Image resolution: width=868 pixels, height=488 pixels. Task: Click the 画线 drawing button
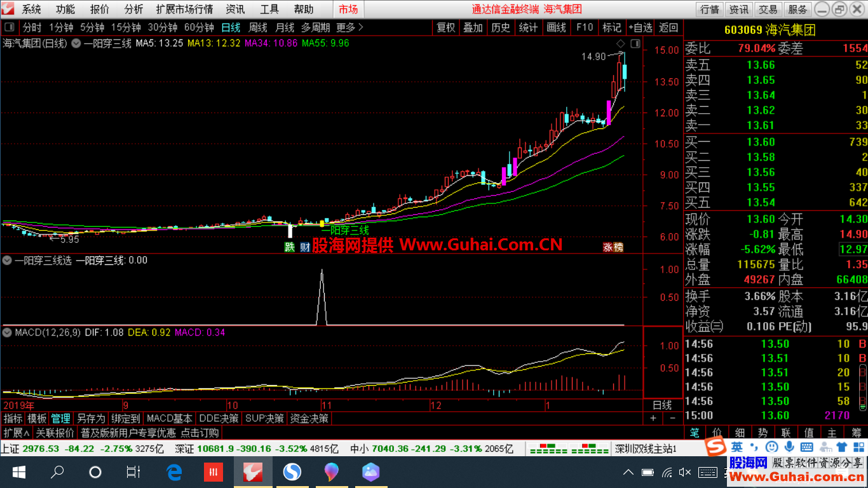click(x=556, y=27)
